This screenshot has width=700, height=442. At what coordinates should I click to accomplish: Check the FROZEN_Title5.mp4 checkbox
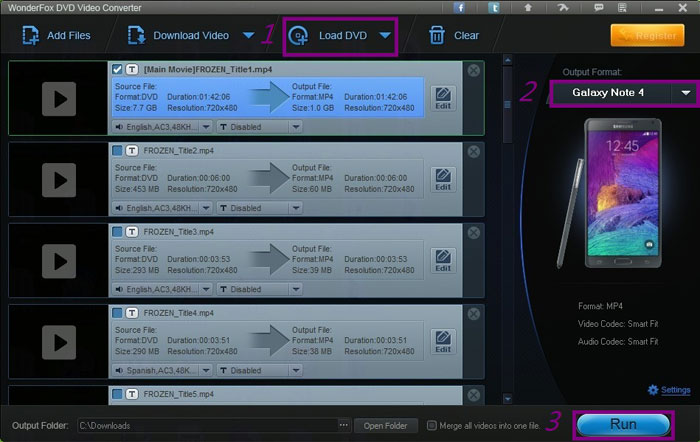coord(117,394)
